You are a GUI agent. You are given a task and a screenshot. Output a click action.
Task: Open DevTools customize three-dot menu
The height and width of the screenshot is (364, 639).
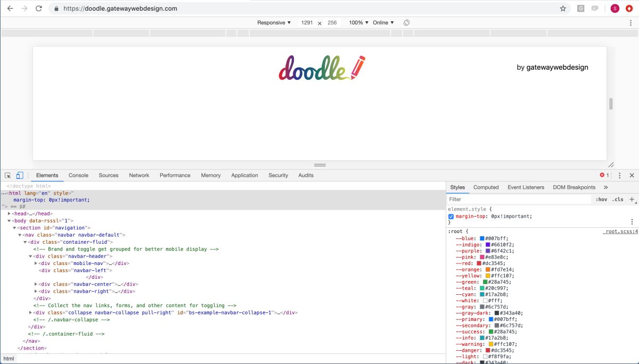click(x=619, y=175)
